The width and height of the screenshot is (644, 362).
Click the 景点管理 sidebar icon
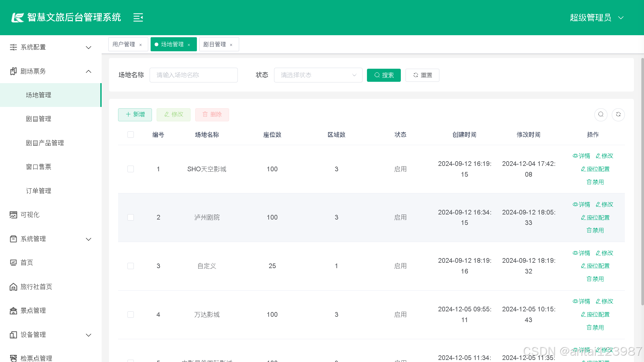(13, 311)
